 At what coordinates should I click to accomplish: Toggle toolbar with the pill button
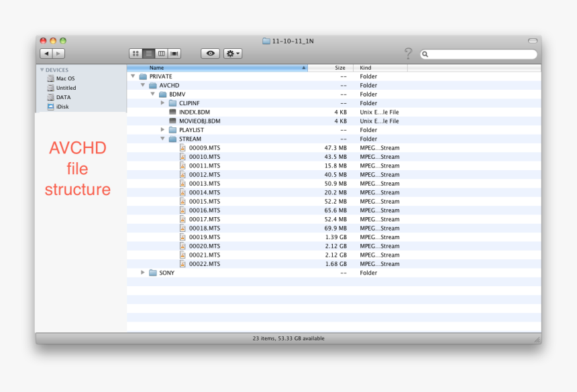coord(533,41)
